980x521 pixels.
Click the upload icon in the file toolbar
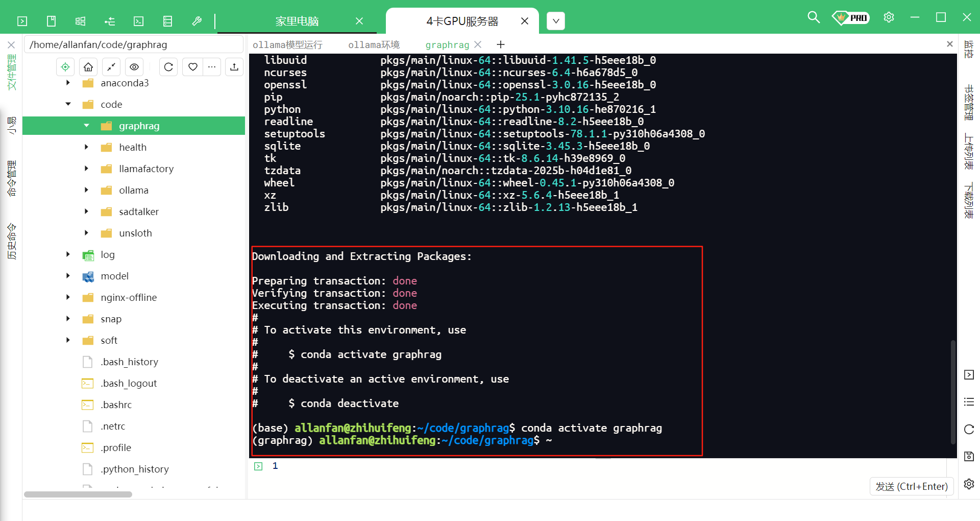tap(234, 66)
